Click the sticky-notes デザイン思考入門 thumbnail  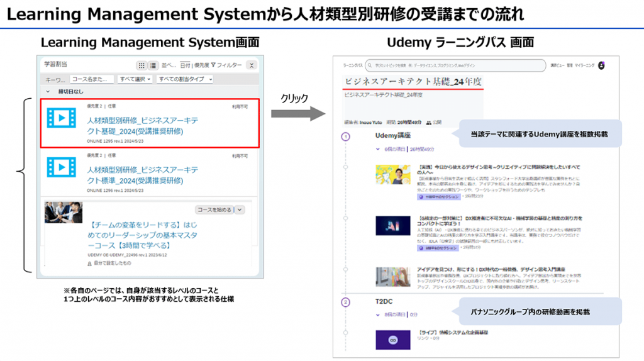[392, 276]
